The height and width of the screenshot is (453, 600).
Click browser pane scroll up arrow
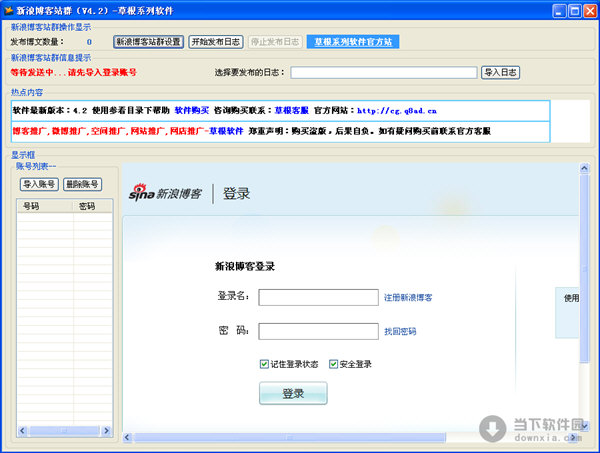(x=584, y=168)
